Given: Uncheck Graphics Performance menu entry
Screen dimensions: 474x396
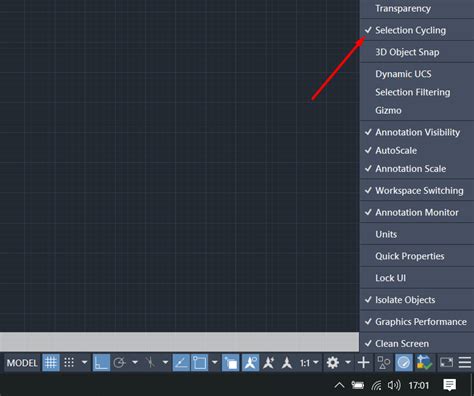Looking at the screenshot, I should pyautogui.click(x=417, y=322).
